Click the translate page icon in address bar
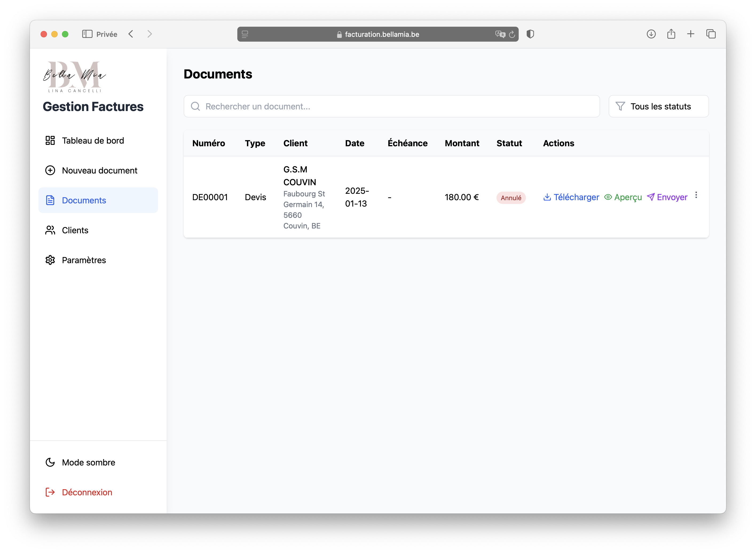 point(500,34)
